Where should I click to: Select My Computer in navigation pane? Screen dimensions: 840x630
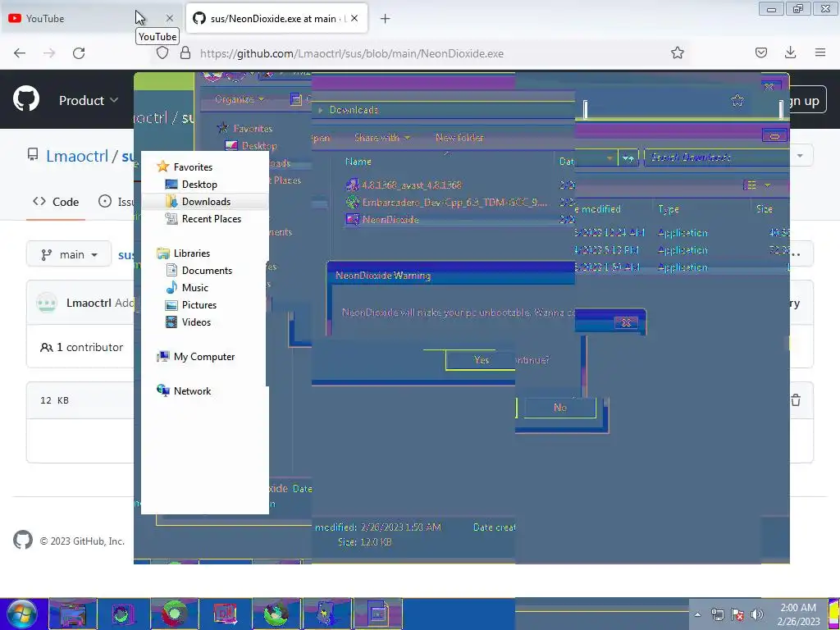(195, 357)
